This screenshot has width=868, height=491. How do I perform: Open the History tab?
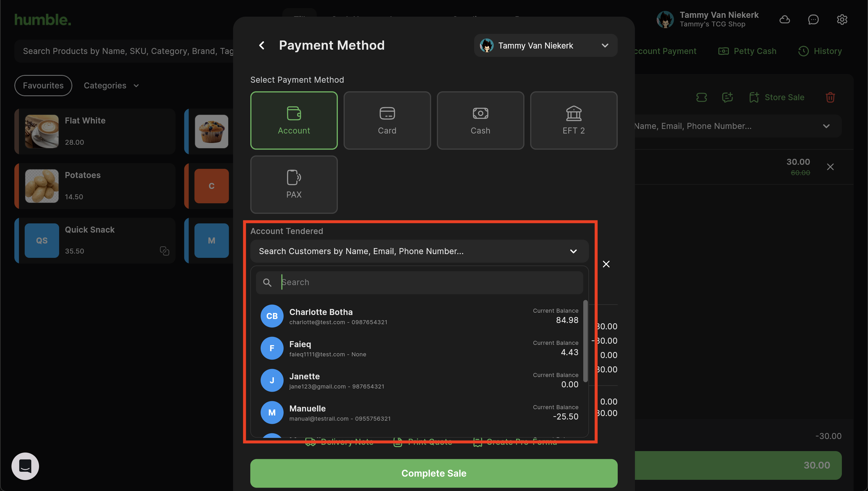click(x=820, y=51)
